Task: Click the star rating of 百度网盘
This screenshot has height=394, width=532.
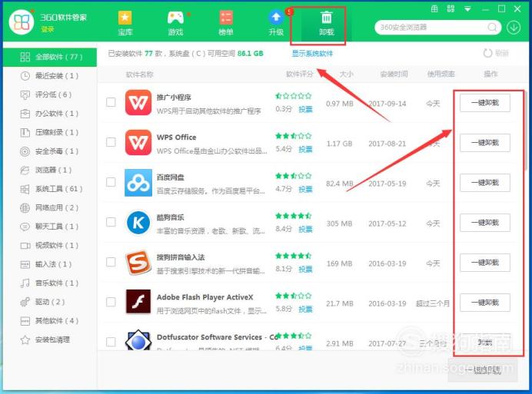Action: click(293, 176)
